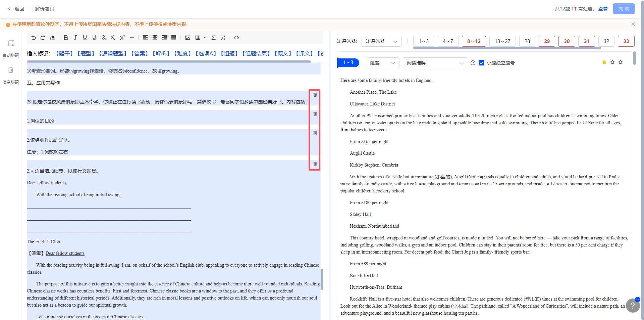This screenshot has width=644, height=320.
Task: Click the help icon beside 阅读理解
Action: click(x=473, y=63)
